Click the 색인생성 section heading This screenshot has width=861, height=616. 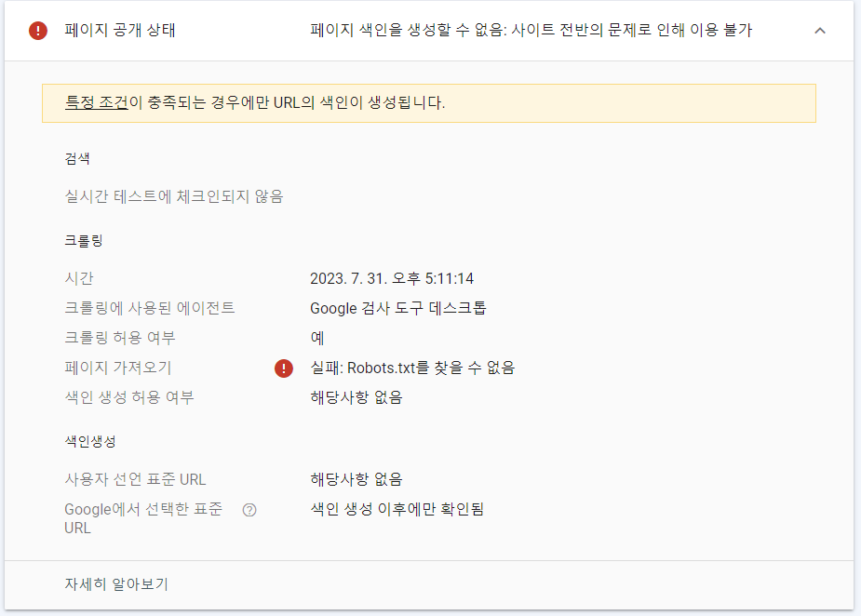(x=90, y=441)
